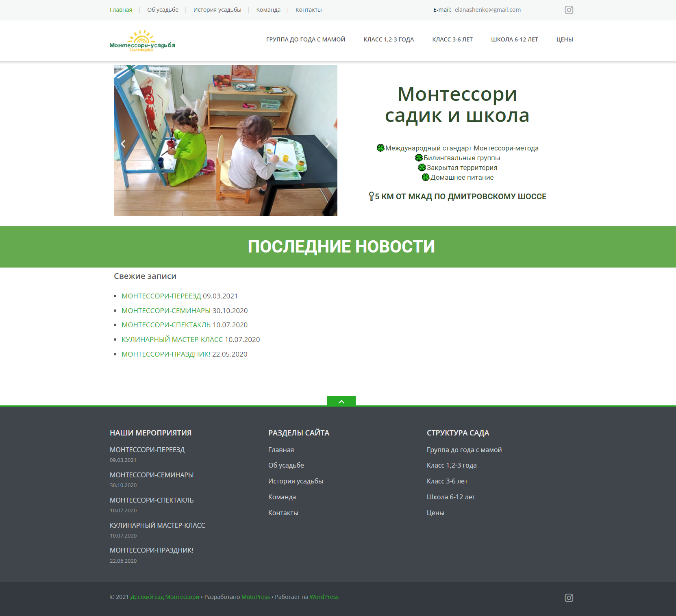This screenshot has width=676, height=616.
Task: Click Билингвальные группы feature text
Action: coord(462,158)
